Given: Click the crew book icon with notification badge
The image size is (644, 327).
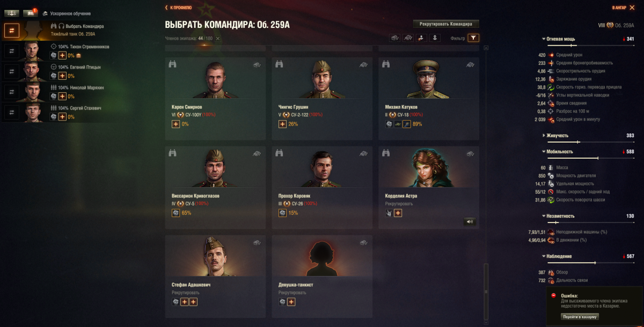Looking at the screenshot, I should click(30, 13).
